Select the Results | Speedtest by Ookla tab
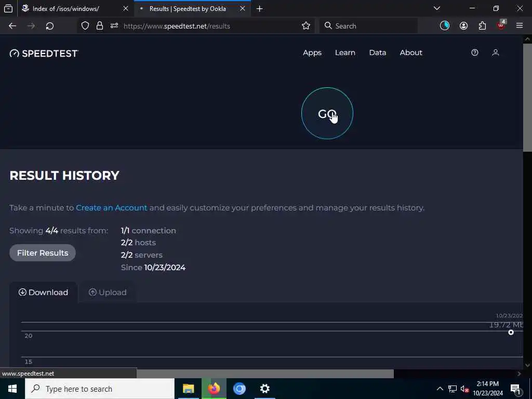The width and height of the screenshot is (532, 399). tap(188, 9)
